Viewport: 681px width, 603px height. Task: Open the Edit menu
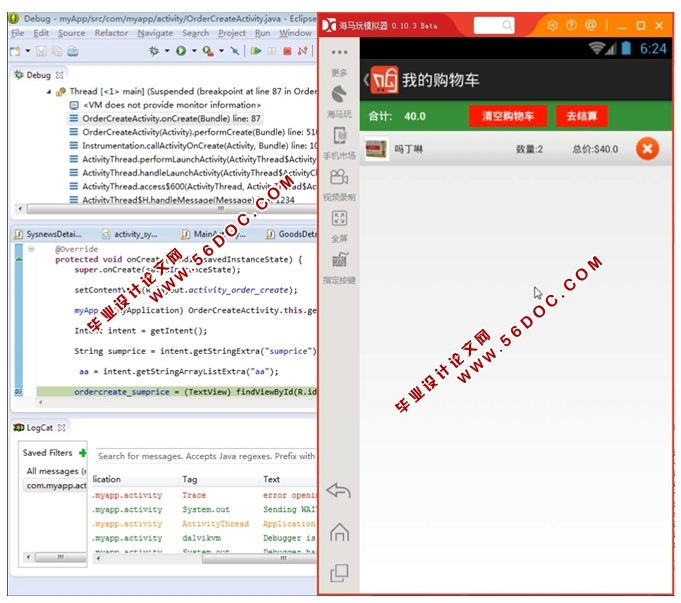tap(41, 33)
